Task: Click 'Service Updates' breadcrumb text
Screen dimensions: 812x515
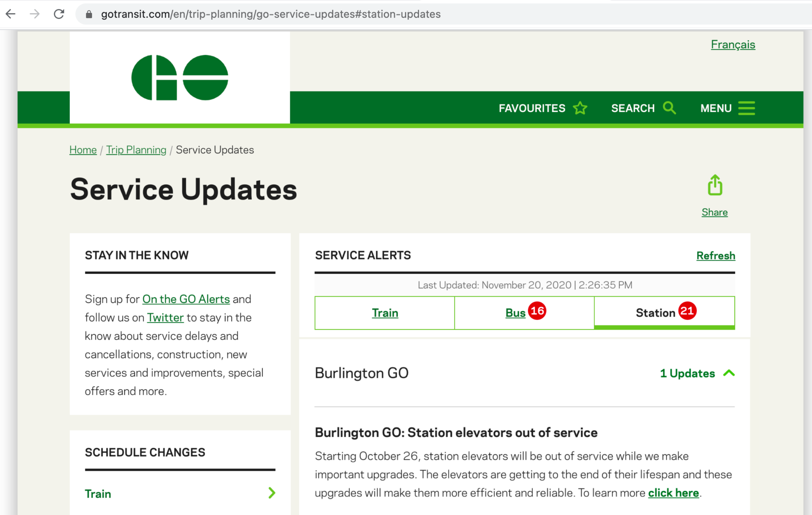Action: 215,150
